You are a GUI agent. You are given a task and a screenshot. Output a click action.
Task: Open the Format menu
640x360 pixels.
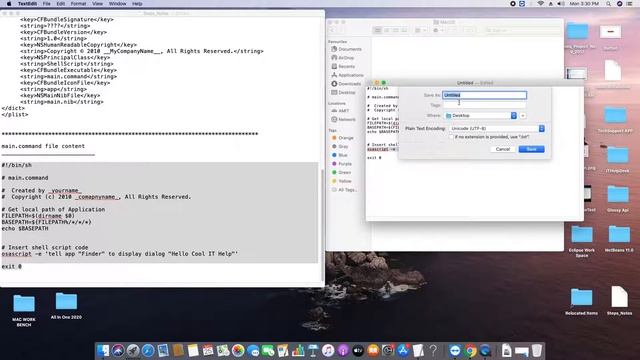click(78, 4)
